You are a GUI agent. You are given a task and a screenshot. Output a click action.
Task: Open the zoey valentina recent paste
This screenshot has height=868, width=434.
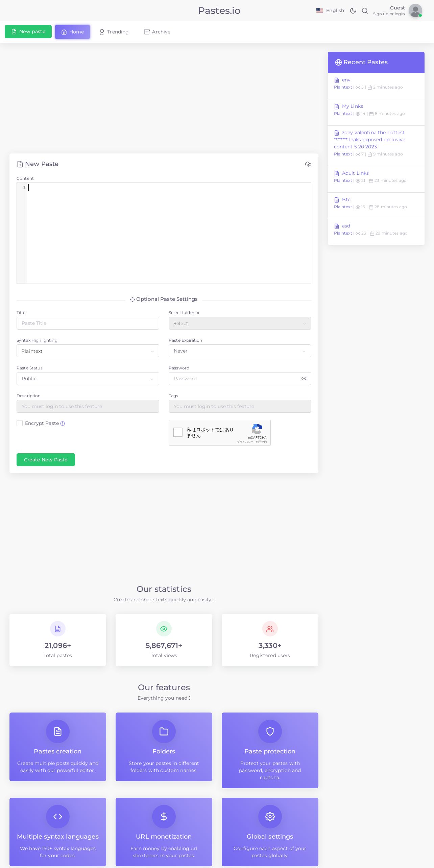369,140
